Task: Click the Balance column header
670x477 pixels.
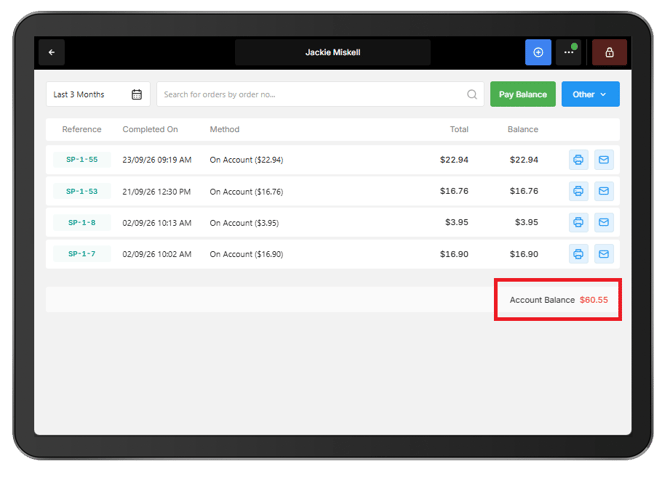Action: coord(523,129)
